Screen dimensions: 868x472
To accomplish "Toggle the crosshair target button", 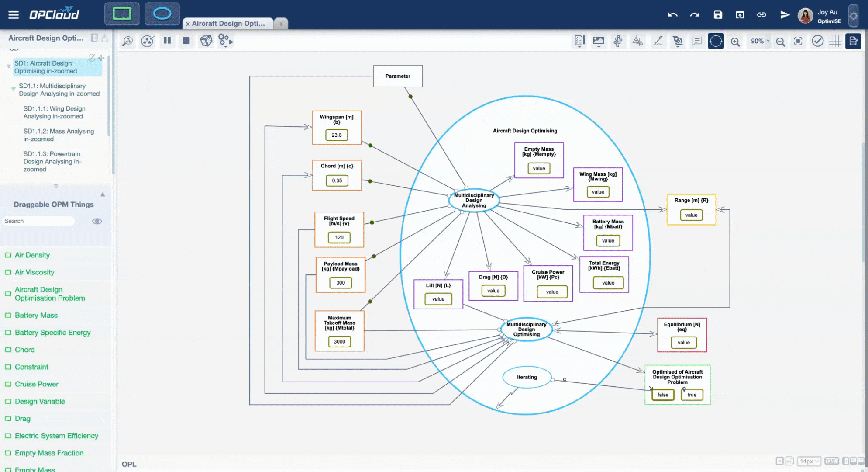I will (716, 41).
